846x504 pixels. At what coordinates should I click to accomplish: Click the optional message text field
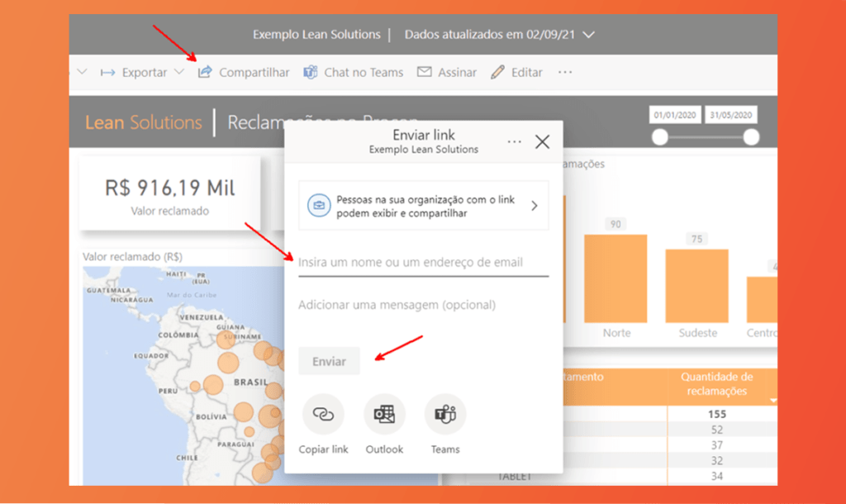pyautogui.click(x=424, y=305)
